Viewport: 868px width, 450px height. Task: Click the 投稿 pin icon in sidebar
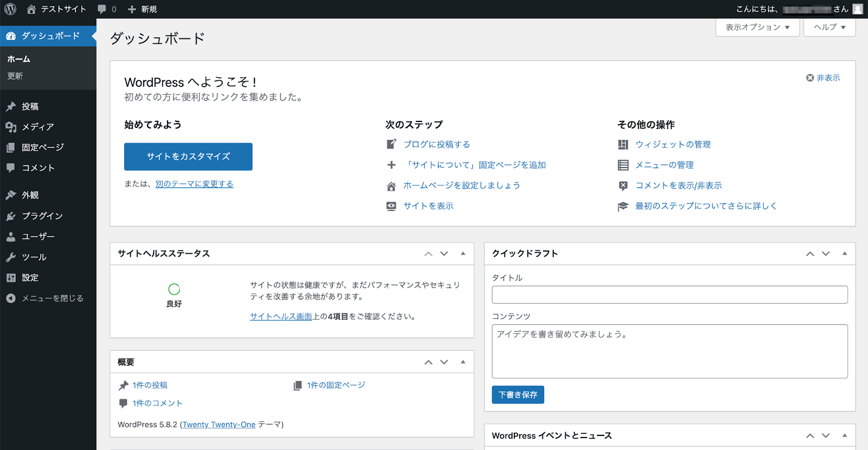[x=11, y=106]
